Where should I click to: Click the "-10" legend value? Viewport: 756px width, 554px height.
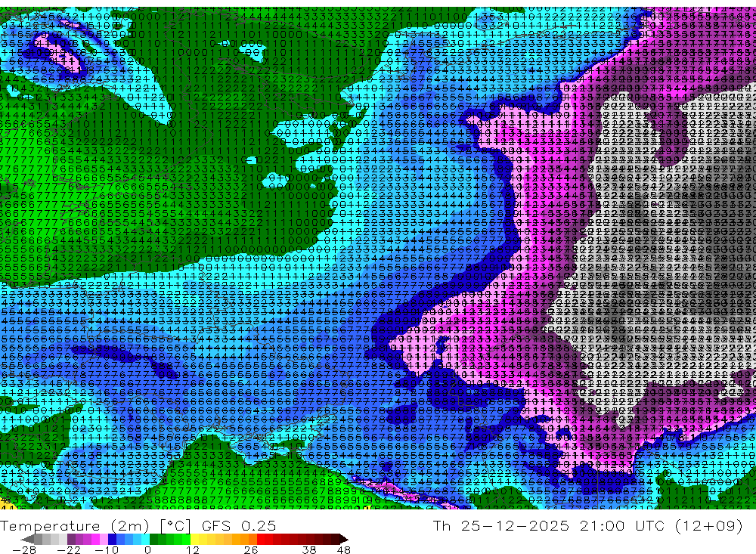(106, 550)
